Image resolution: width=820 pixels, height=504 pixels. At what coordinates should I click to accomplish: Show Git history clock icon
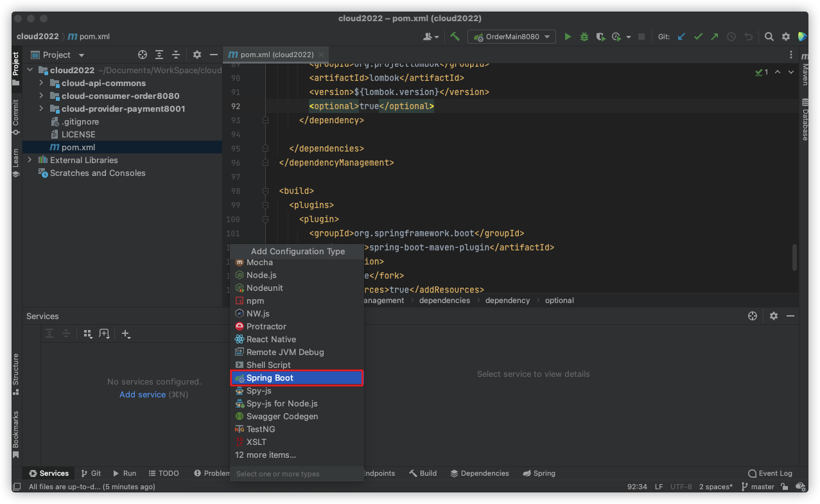click(731, 37)
